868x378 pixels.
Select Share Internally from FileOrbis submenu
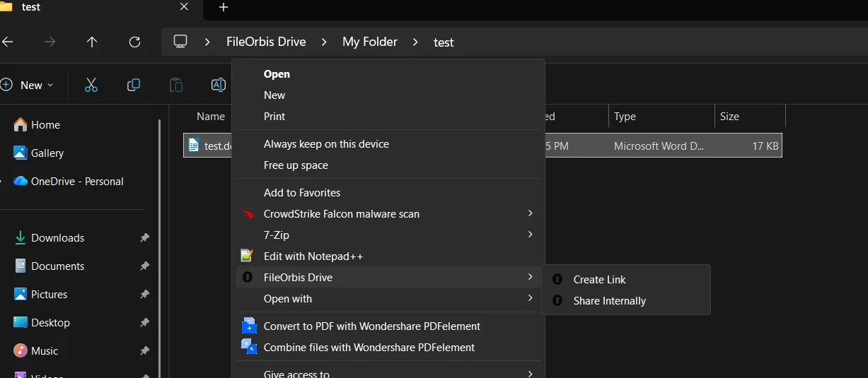click(609, 301)
